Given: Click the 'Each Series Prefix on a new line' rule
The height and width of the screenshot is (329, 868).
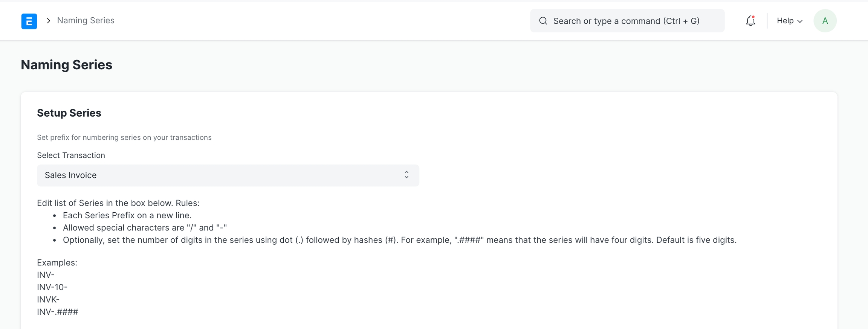Looking at the screenshot, I should tap(127, 216).
